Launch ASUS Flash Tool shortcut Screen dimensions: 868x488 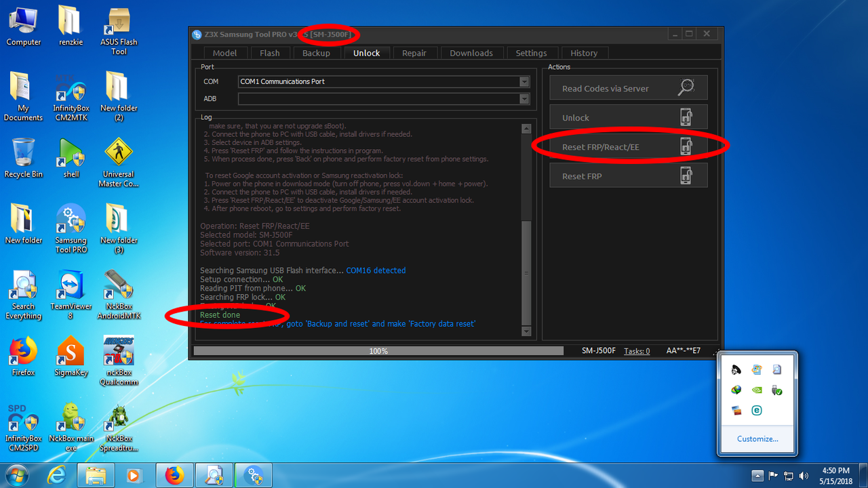pos(119,32)
